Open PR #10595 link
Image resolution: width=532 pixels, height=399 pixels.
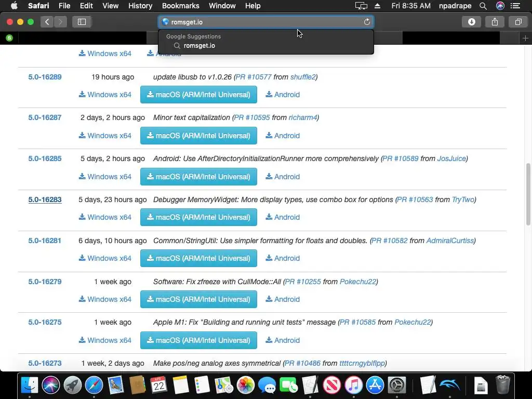(252, 118)
